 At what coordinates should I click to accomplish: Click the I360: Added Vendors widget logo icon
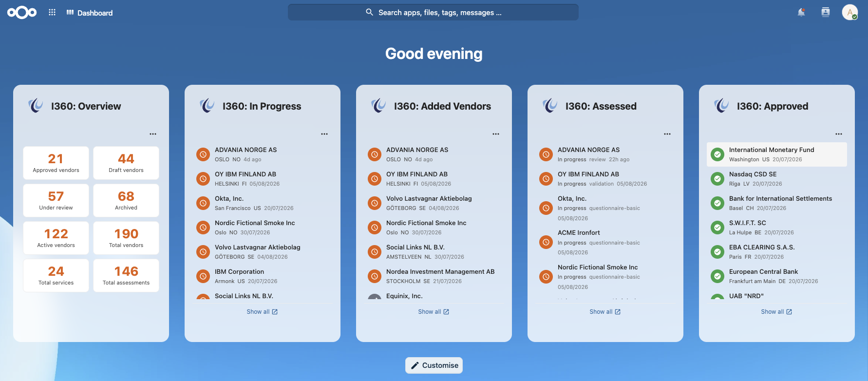pyautogui.click(x=378, y=106)
